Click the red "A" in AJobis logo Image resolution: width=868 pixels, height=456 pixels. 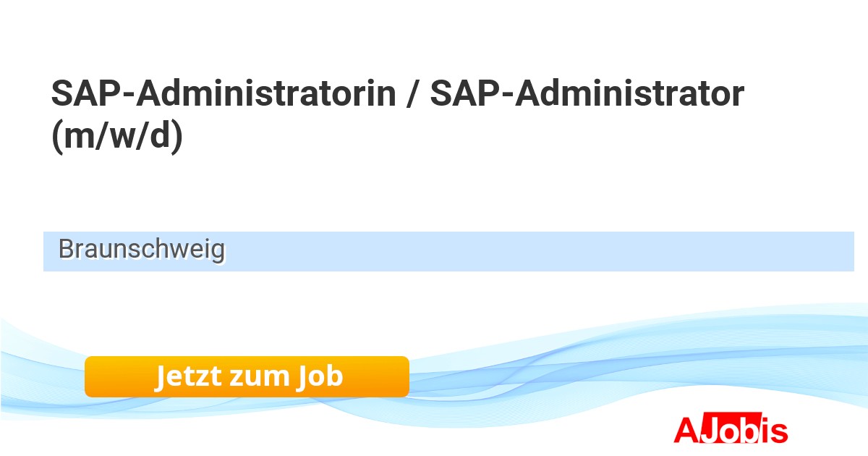click(687, 430)
